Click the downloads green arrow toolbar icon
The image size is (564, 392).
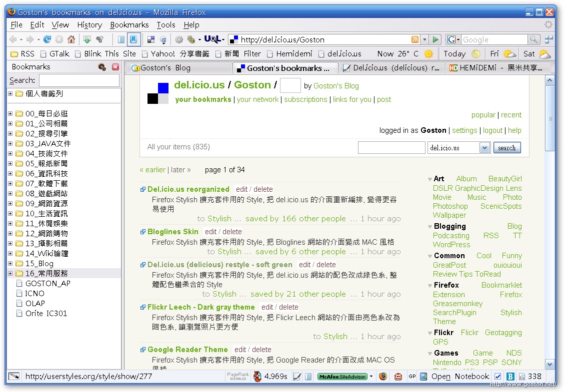point(86,39)
